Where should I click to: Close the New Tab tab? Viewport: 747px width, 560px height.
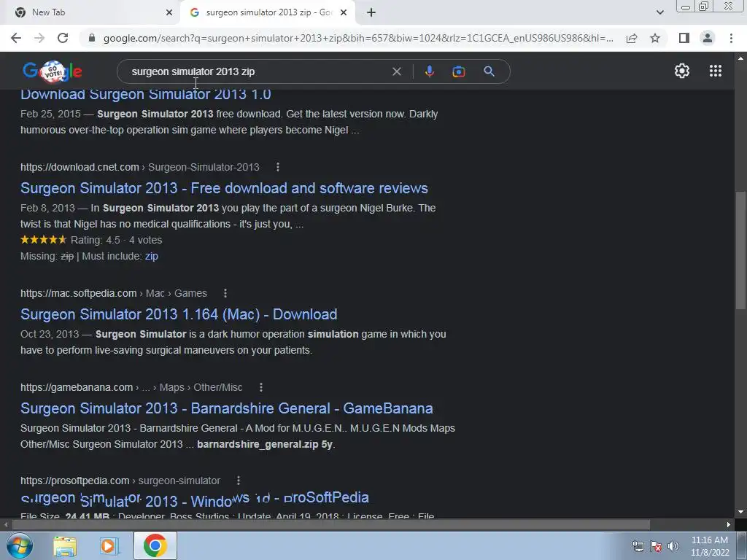click(x=169, y=12)
